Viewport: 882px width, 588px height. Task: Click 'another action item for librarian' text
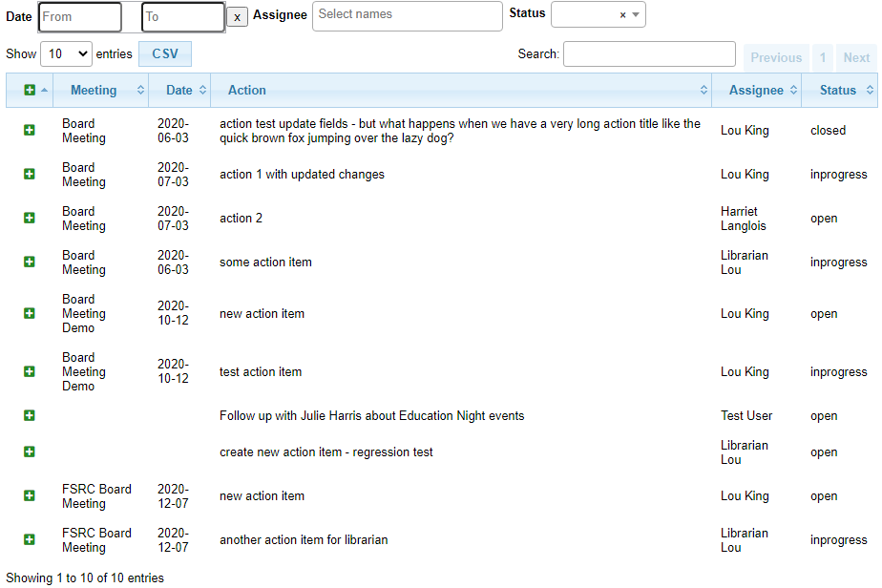coord(304,540)
